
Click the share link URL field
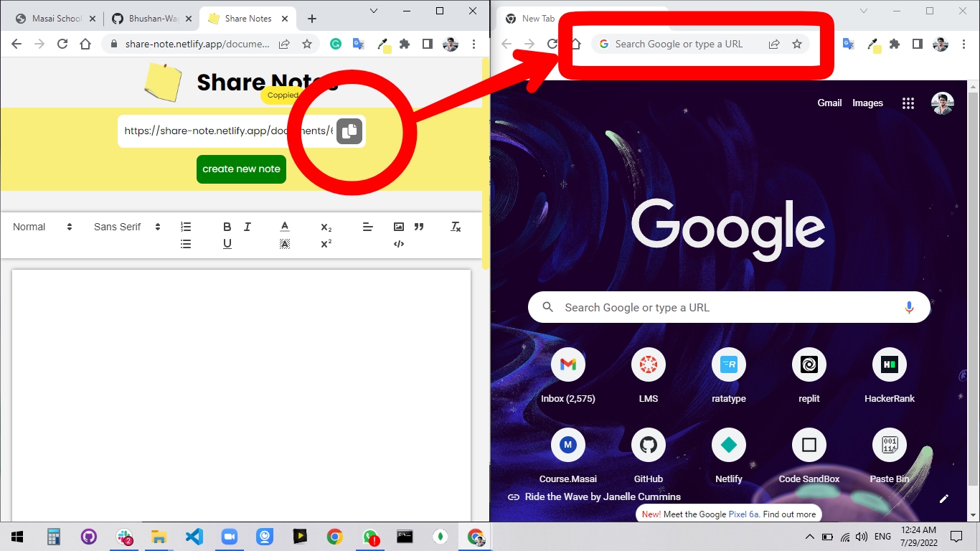[227, 131]
